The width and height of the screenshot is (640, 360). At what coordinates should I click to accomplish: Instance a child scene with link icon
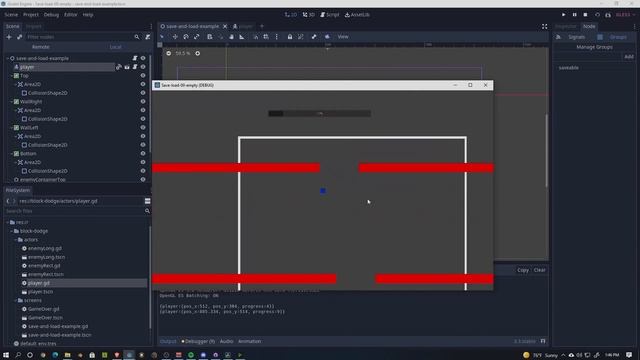(19, 37)
